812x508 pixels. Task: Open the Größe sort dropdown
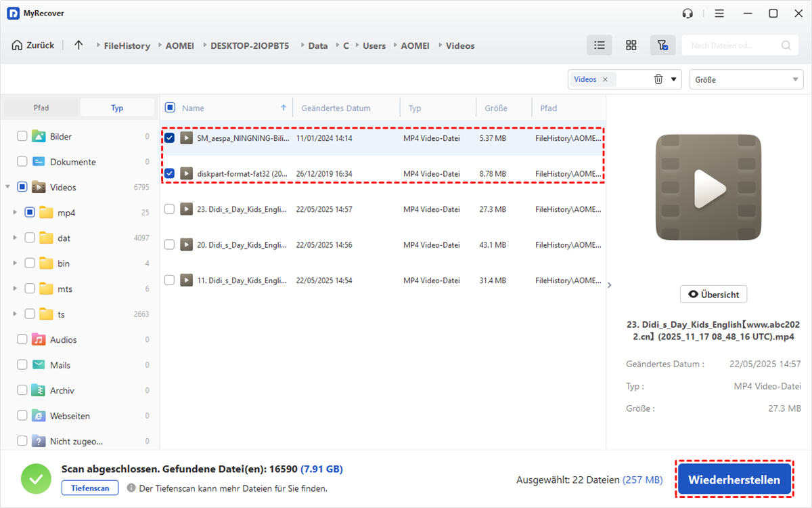click(746, 79)
